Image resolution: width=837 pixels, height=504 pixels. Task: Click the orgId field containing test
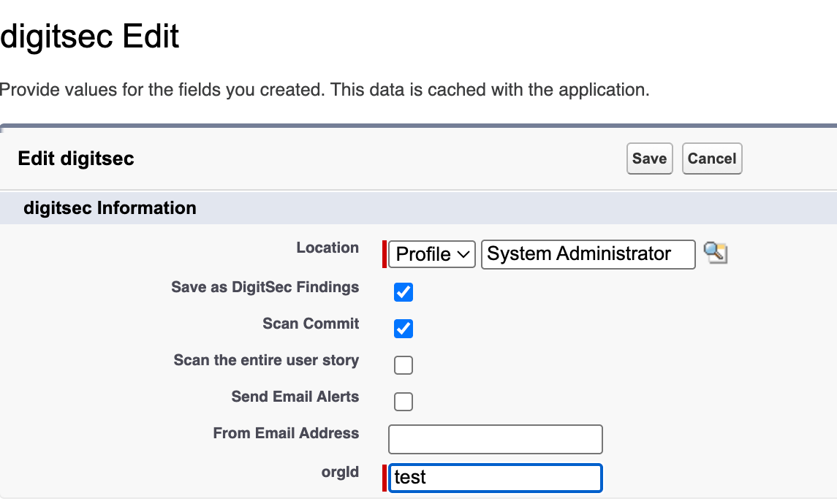click(496, 478)
